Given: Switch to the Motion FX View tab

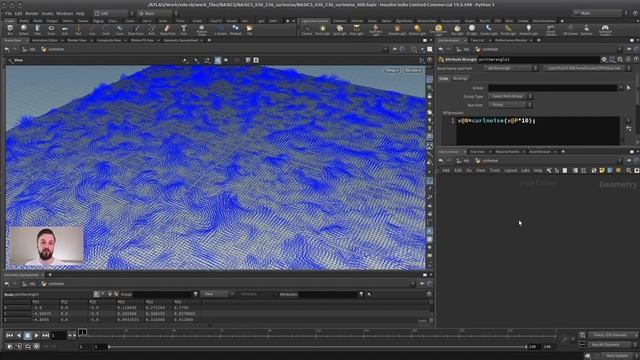Looking at the screenshot, I should coord(142,40).
